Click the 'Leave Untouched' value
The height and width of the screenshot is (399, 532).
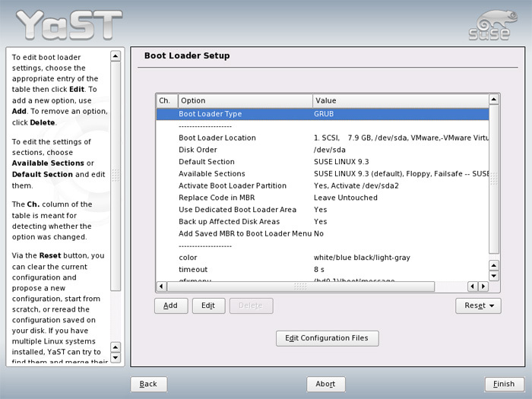(x=345, y=198)
